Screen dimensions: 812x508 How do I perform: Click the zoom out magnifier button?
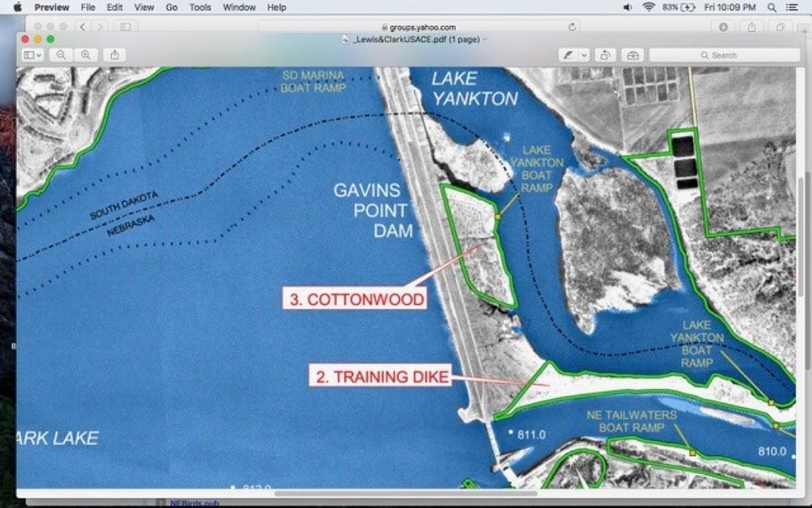point(61,55)
